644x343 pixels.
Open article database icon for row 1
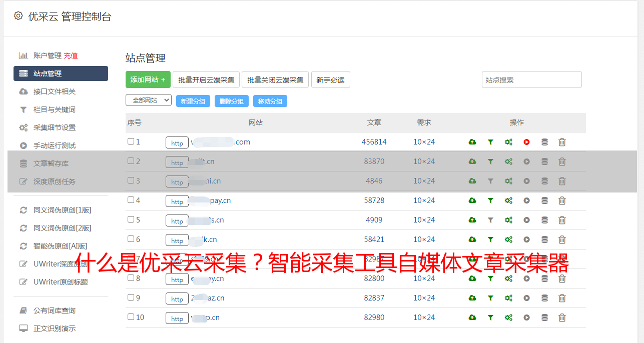[x=544, y=142]
